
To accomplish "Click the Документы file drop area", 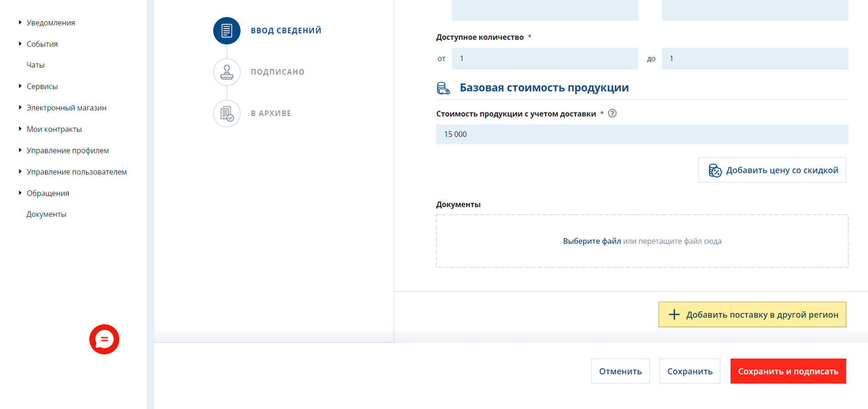I will (x=642, y=241).
